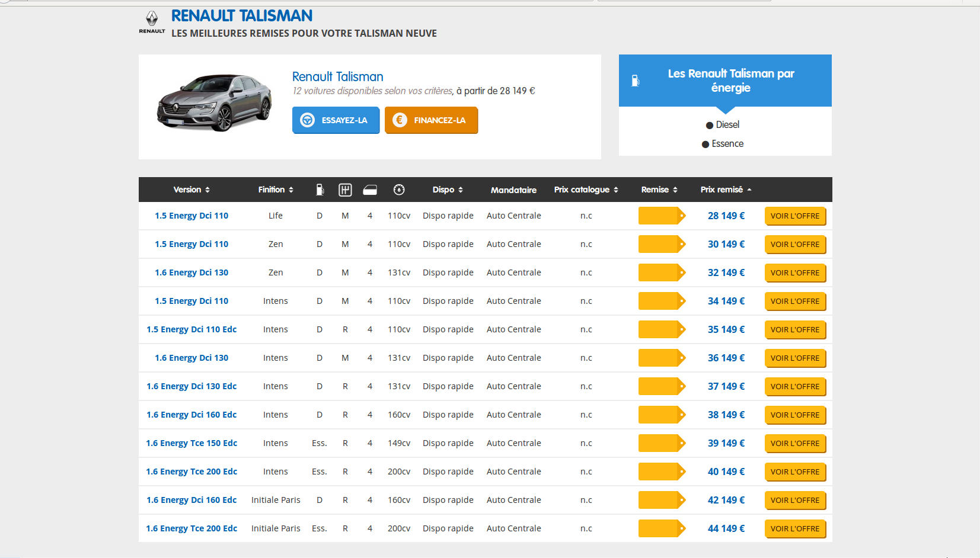View offer priced 32 149 €
Viewport: 980px width, 558px height.
click(795, 273)
